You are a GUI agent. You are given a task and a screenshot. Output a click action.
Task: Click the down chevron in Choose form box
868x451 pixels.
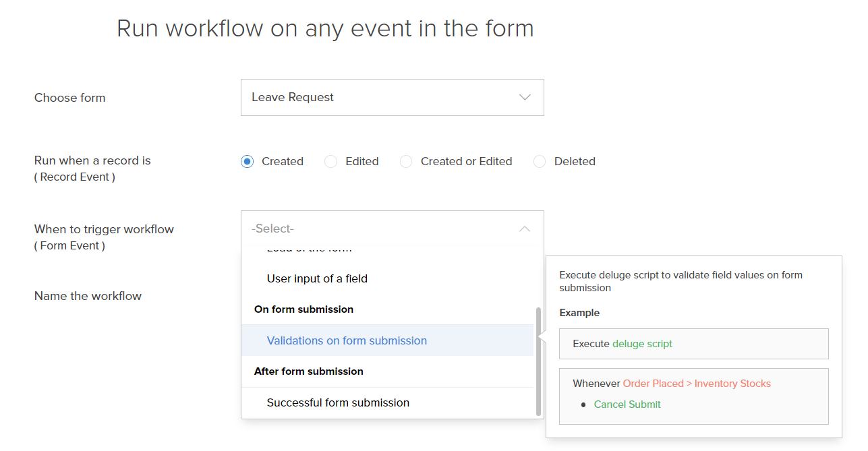tap(525, 97)
